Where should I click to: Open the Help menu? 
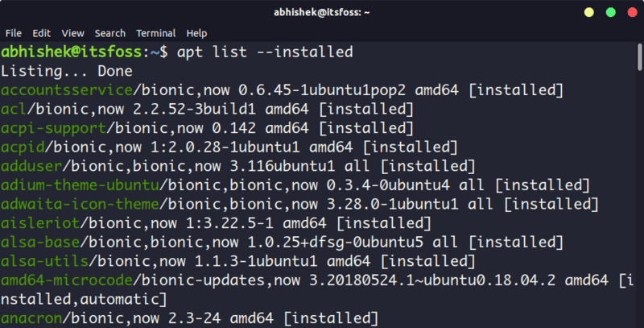[x=196, y=33]
